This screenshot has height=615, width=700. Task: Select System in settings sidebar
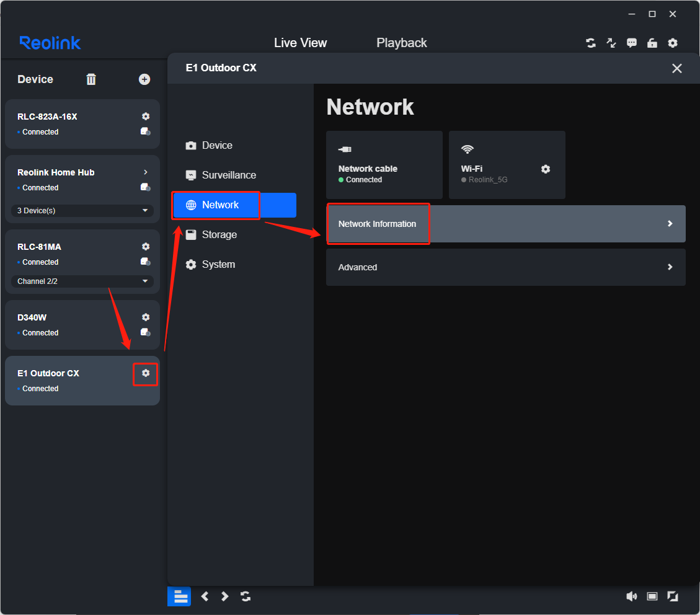[234, 264]
